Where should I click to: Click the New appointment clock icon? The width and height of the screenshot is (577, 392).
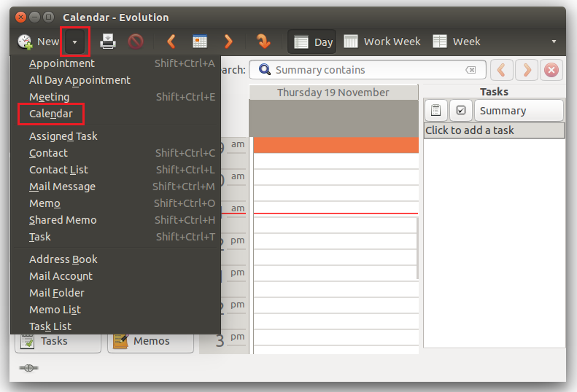(25, 42)
